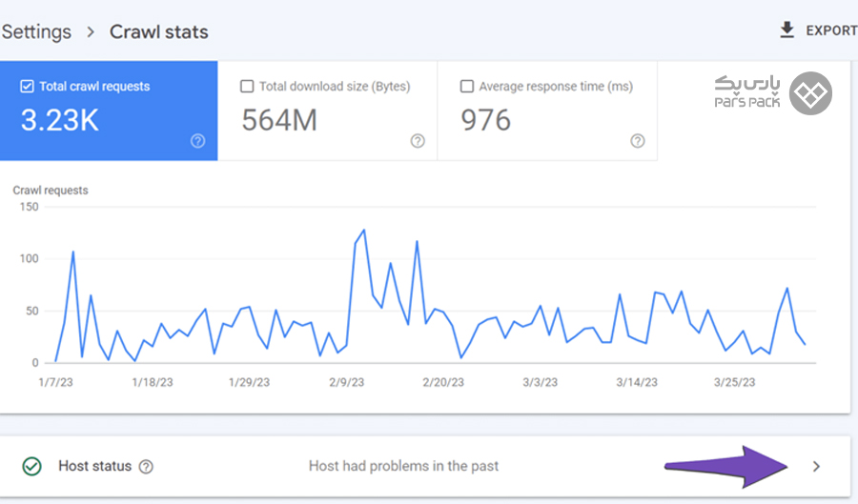Open help icon in Total crawl requests card
This screenshot has width=858, height=504.
click(197, 141)
